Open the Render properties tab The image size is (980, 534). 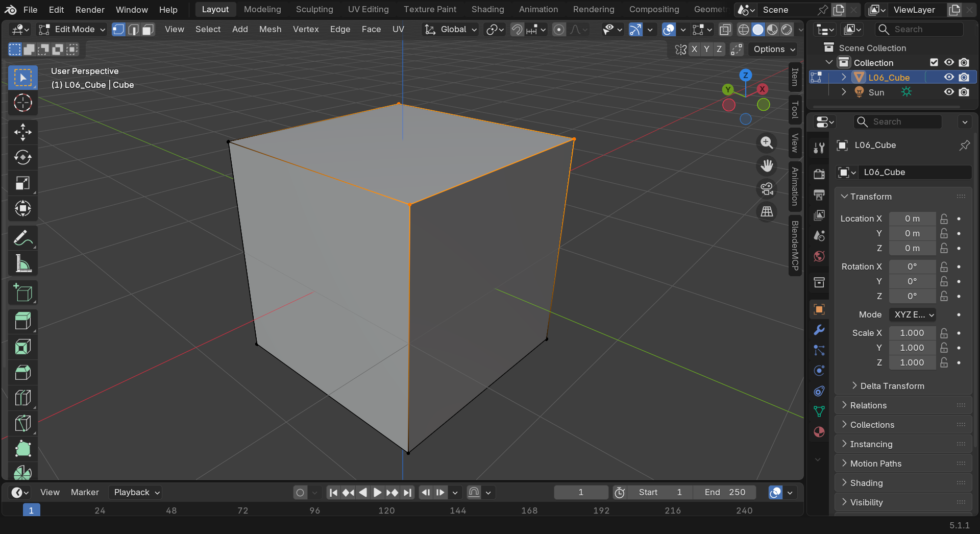click(819, 174)
